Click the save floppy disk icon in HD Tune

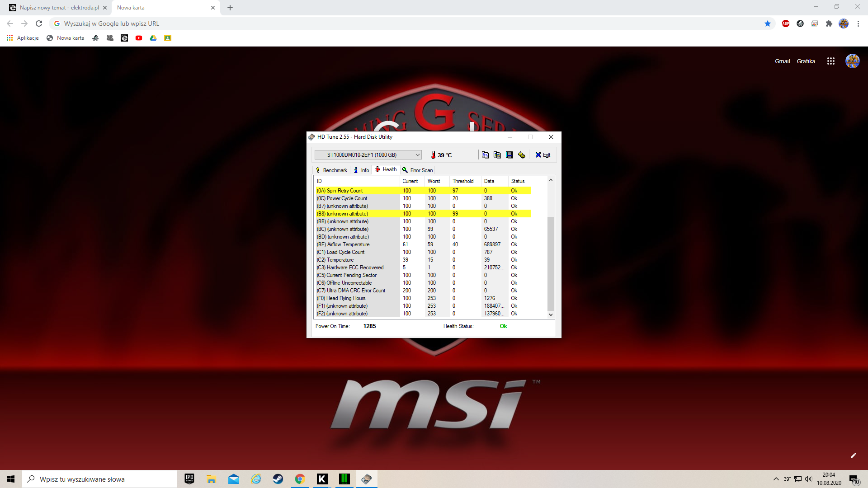pyautogui.click(x=509, y=155)
